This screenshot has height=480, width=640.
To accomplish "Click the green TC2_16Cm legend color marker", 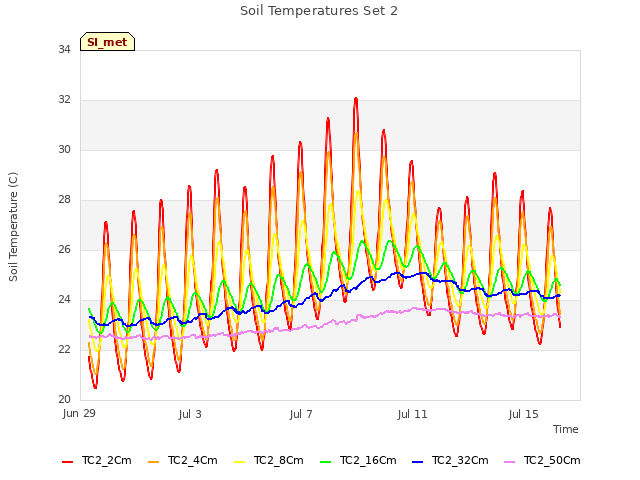I will click(325, 461).
